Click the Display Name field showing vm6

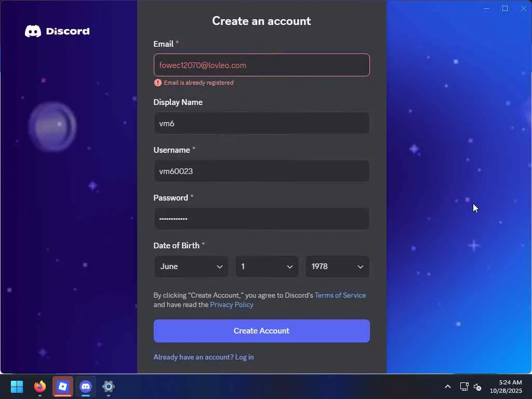(262, 123)
